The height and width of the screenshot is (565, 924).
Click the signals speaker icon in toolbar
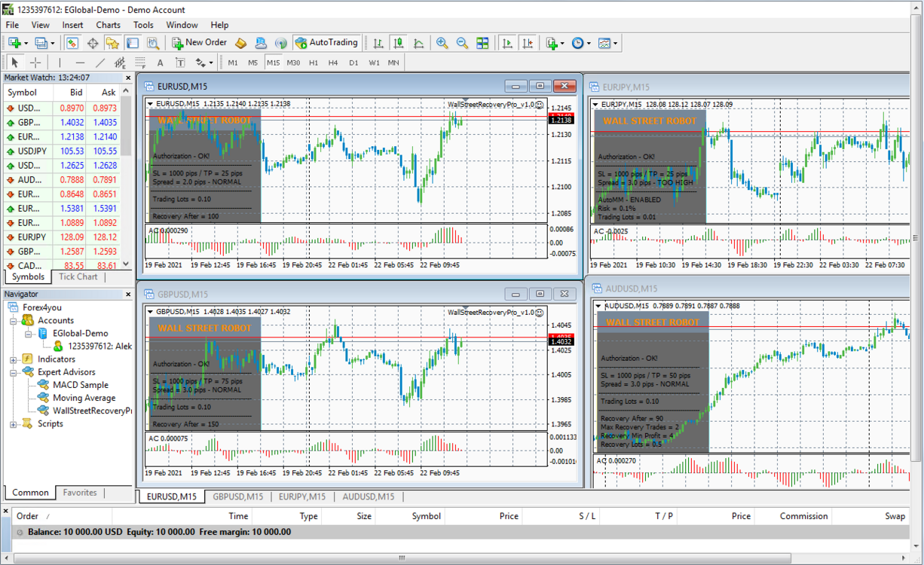280,43
